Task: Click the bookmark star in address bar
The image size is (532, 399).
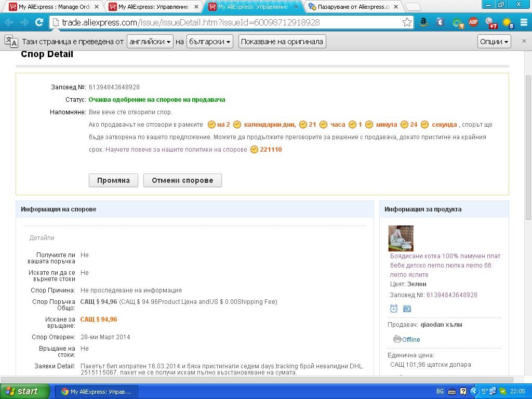Action: 407,22
